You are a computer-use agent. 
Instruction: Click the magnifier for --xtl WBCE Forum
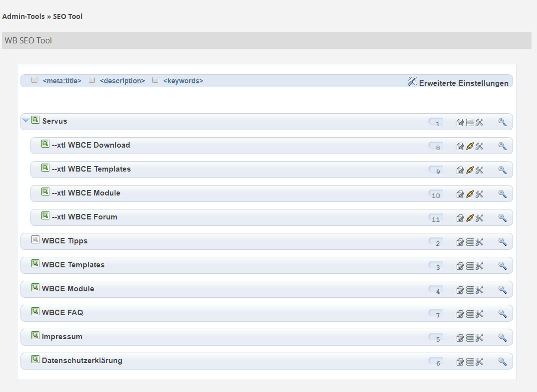pos(503,218)
